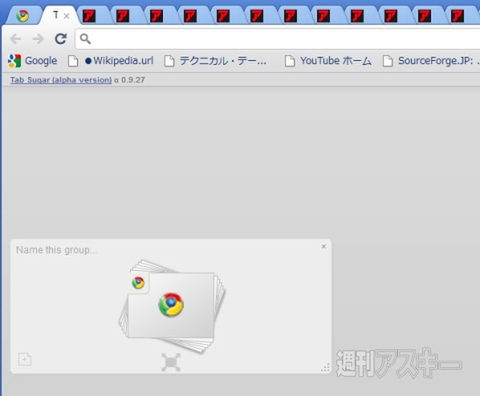Click the expand-fit group icon

point(171,362)
